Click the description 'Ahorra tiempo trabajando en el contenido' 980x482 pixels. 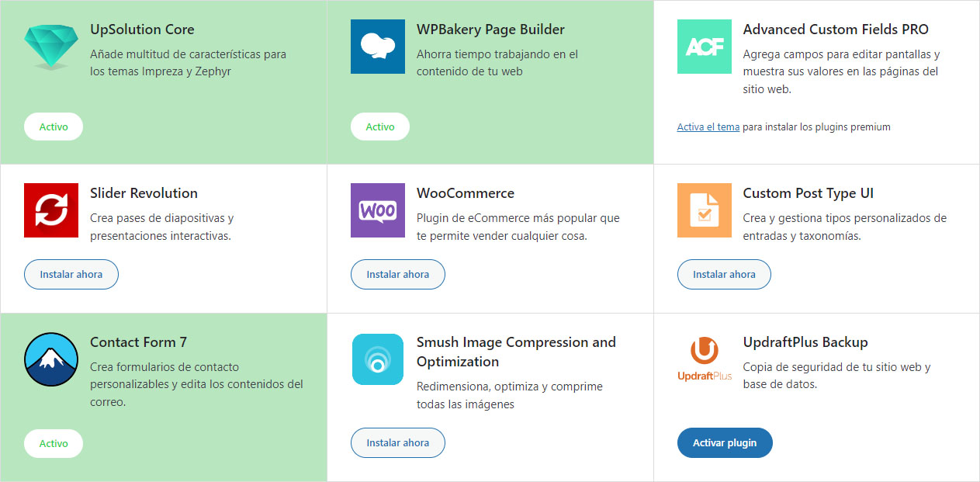tap(497, 63)
